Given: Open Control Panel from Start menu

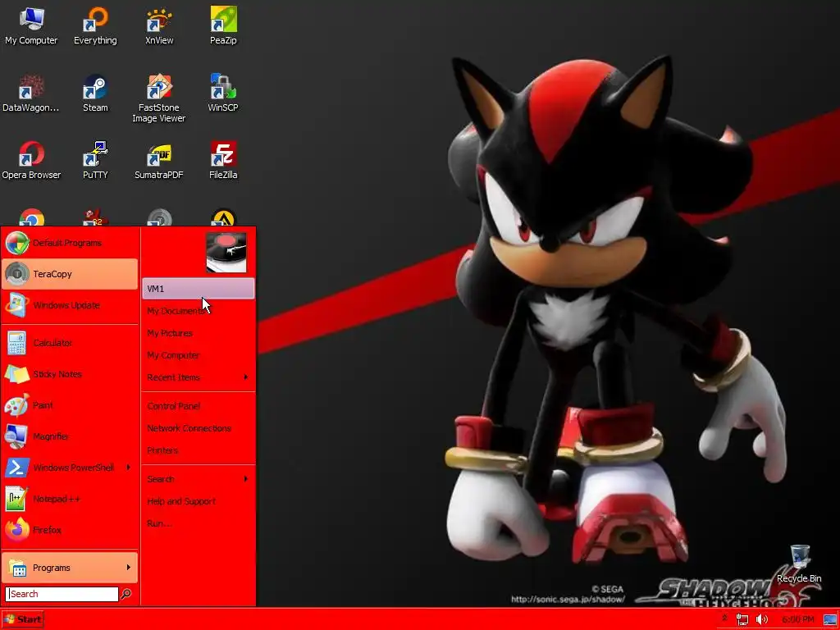Looking at the screenshot, I should [199, 406].
